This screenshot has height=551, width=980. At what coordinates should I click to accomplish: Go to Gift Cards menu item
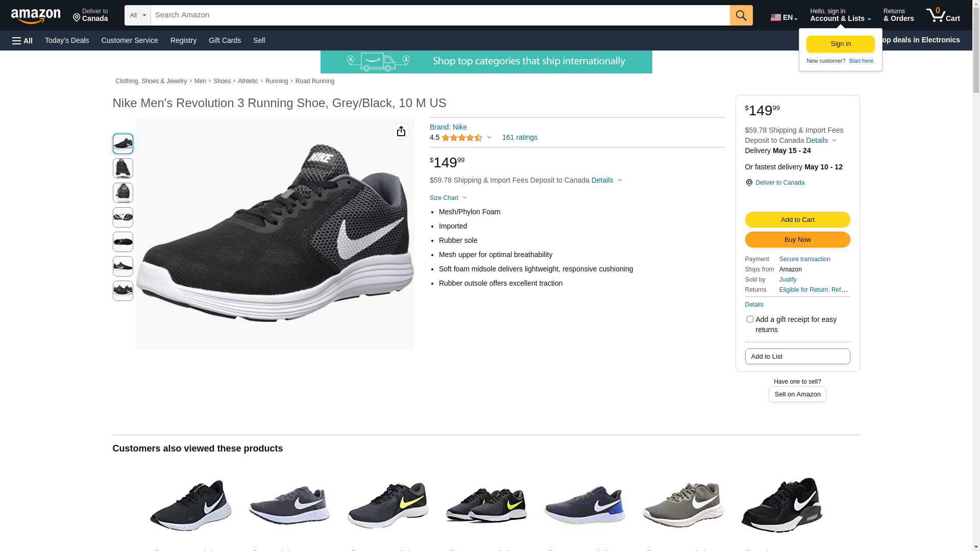tap(225, 40)
